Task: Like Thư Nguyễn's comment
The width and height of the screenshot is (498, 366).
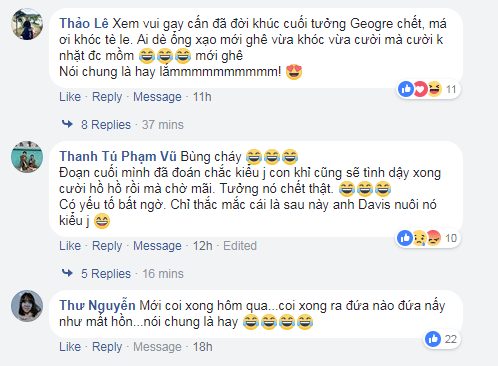Action: click(x=70, y=347)
